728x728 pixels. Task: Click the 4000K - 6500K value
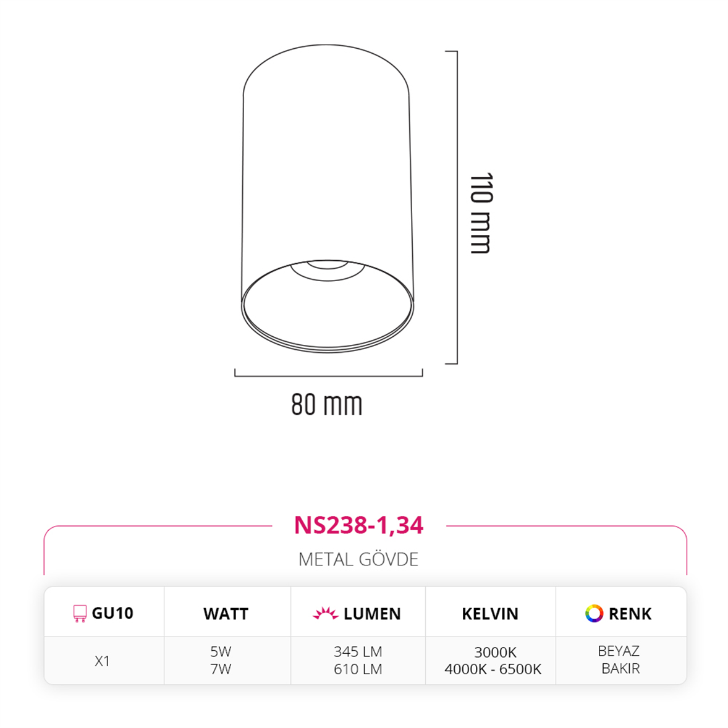[493, 669]
